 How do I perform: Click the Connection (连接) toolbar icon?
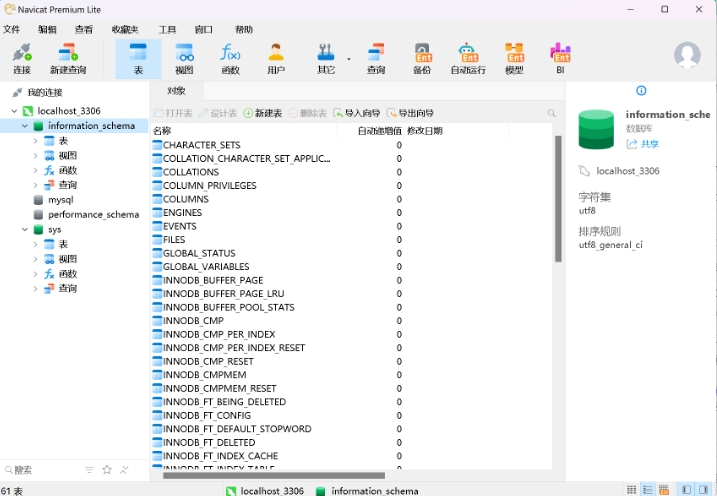point(21,58)
